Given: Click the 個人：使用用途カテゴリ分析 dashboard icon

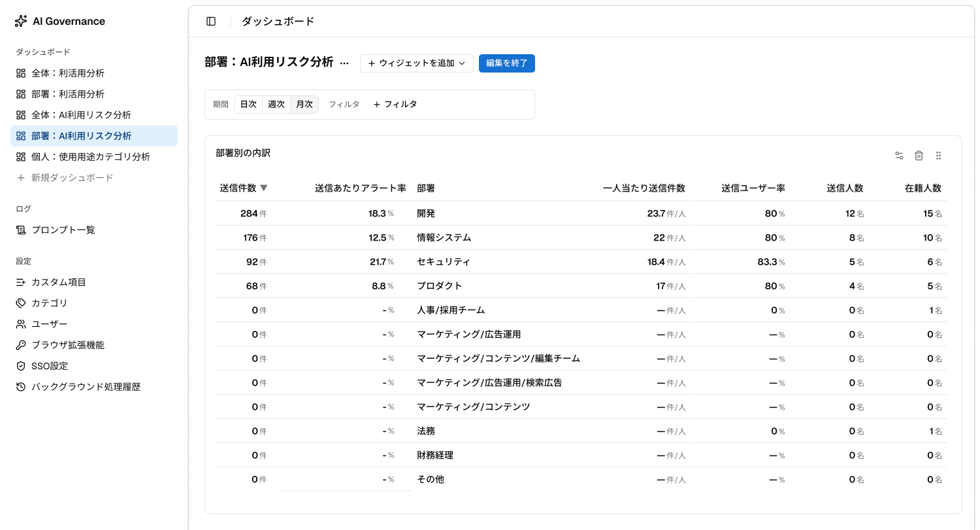Looking at the screenshot, I should click(21, 157).
